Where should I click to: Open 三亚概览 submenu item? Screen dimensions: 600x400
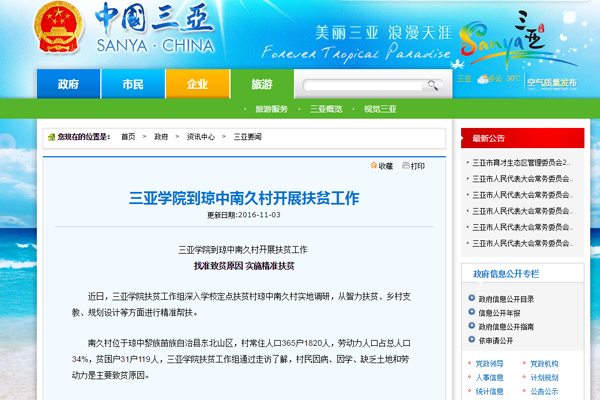click(x=325, y=108)
